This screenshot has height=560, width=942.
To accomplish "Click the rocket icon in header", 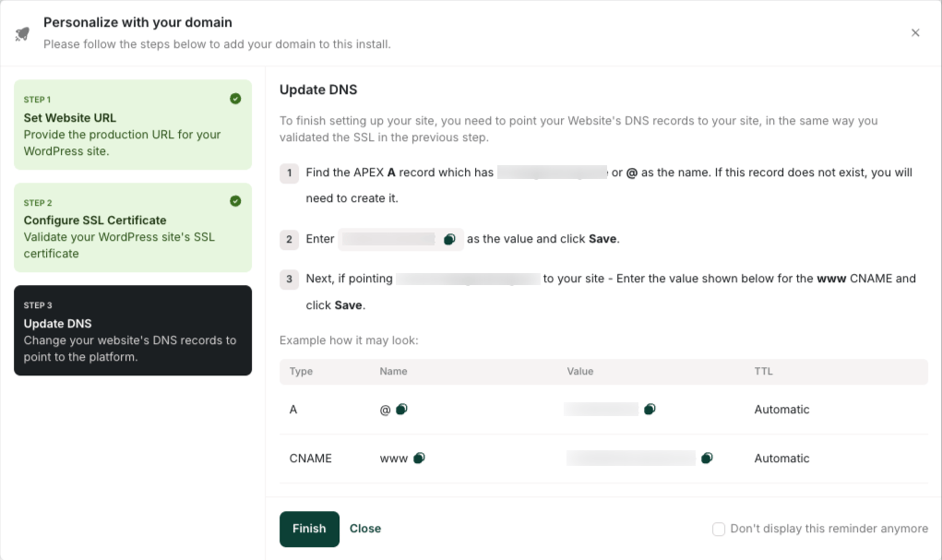I will click(22, 33).
